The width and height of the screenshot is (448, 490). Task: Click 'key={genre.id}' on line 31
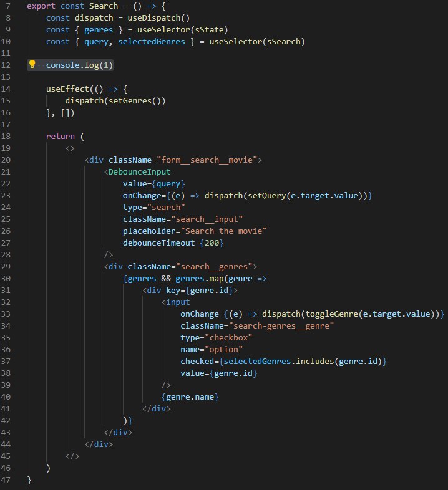(199, 291)
